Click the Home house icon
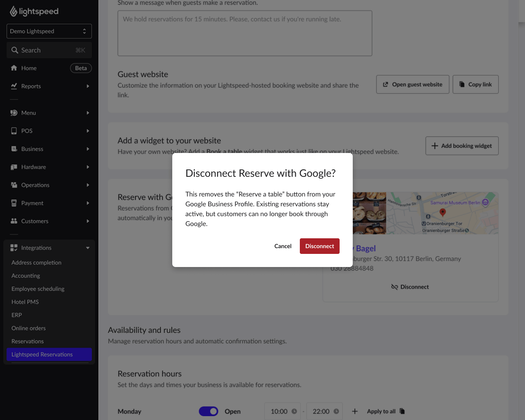 coord(14,68)
